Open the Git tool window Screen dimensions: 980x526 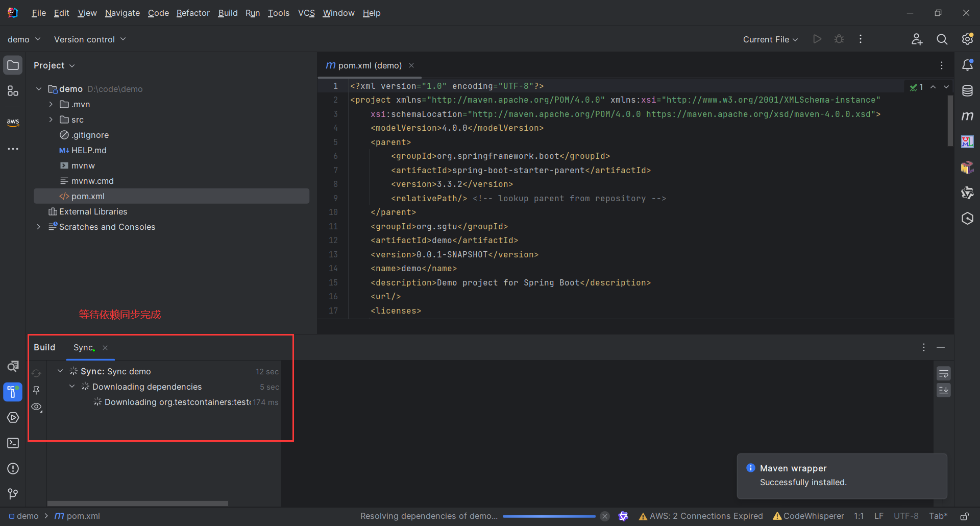[13, 494]
